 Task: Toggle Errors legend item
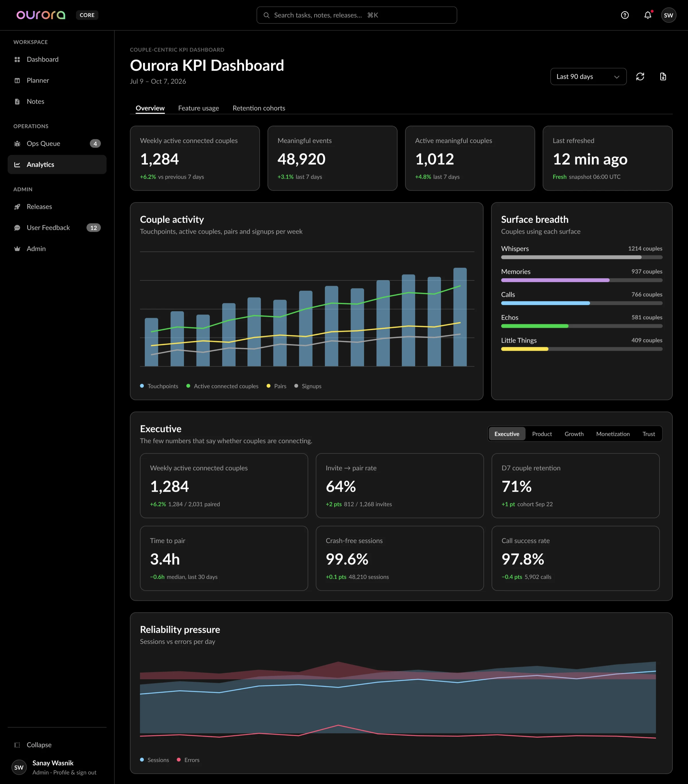[188, 760]
